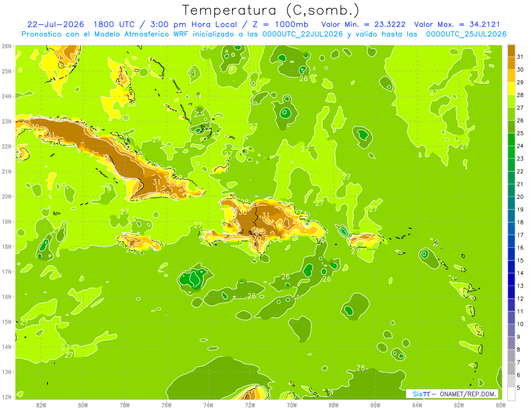Click the '0000UTC_25JUL2026' valid-until time
Viewport: 532px width, 411px height.
pyautogui.click(x=466, y=34)
